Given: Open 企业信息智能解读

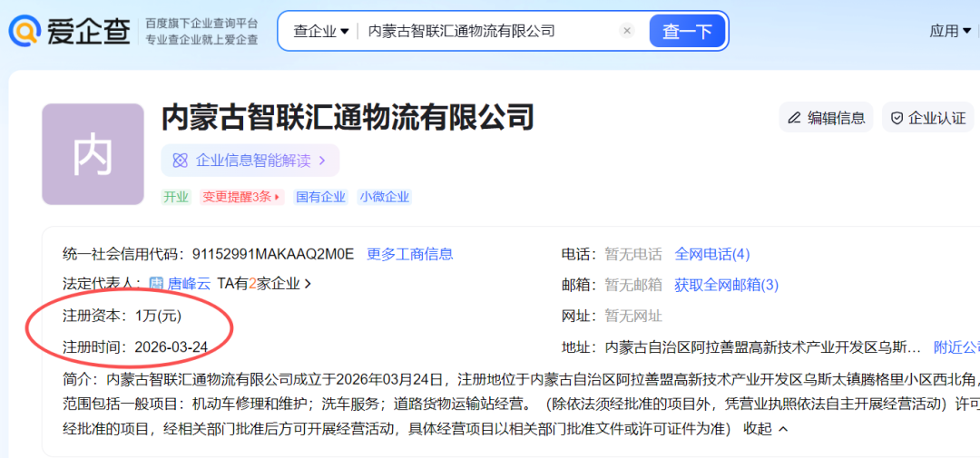Looking at the screenshot, I should (250, 161).
